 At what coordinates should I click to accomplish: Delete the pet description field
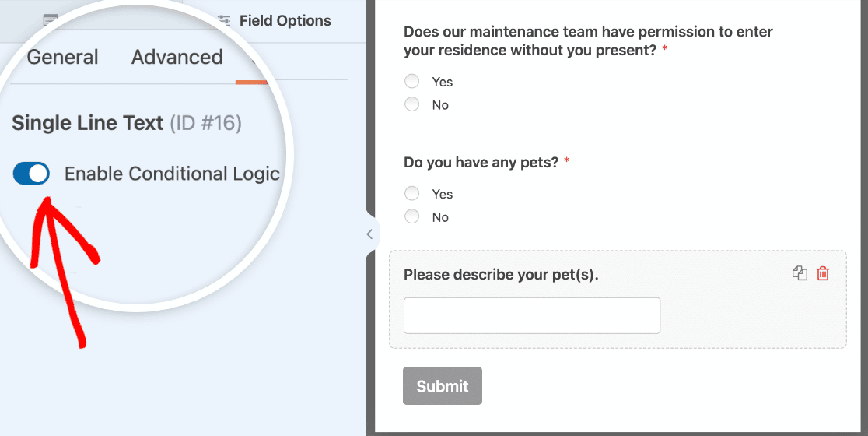coord(823,273)
